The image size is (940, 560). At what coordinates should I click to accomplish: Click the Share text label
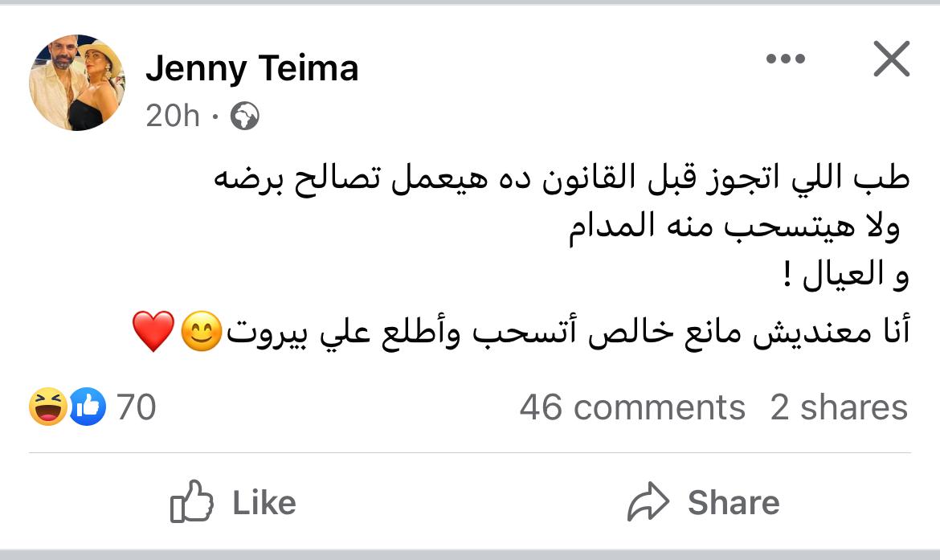pos(734,503)
